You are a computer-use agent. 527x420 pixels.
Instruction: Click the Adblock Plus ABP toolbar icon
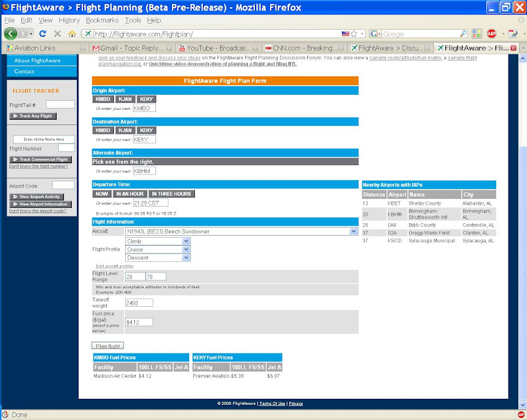pos(491,34)
